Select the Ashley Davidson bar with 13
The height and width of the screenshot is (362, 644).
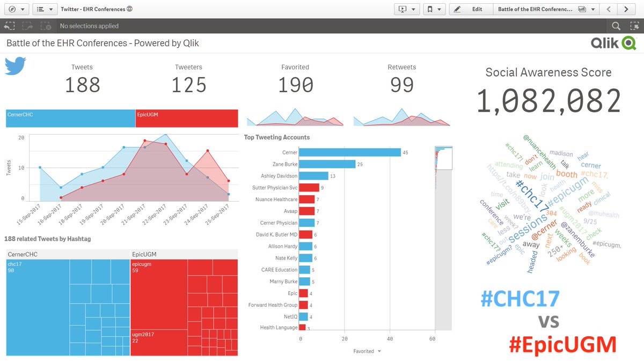(313, 176)
